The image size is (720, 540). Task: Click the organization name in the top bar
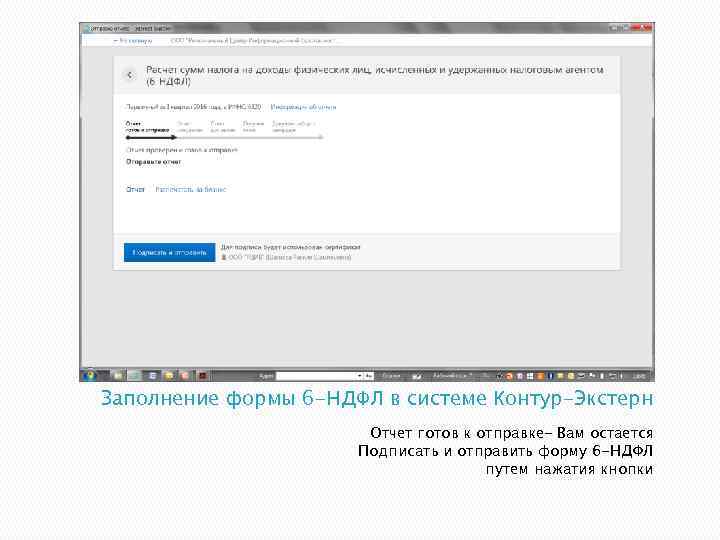coord(252,41)
